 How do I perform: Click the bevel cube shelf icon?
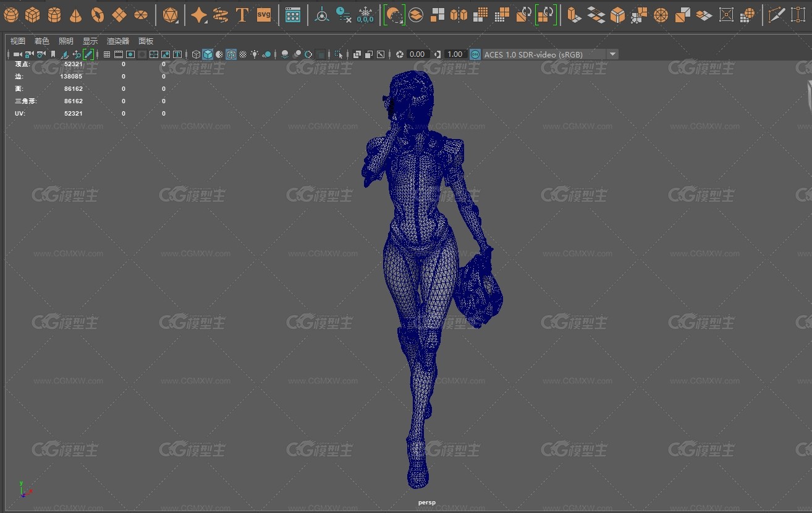click(x=617, y=14)
